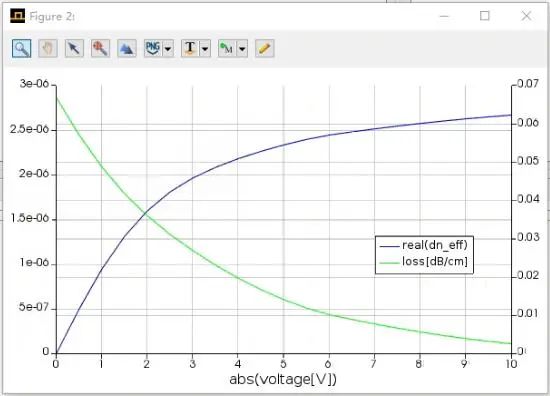The width and height of the screenshot is (550, 396).
Task: Open the PNG export dropdown arrow
Action: click(x=168, y=48)
